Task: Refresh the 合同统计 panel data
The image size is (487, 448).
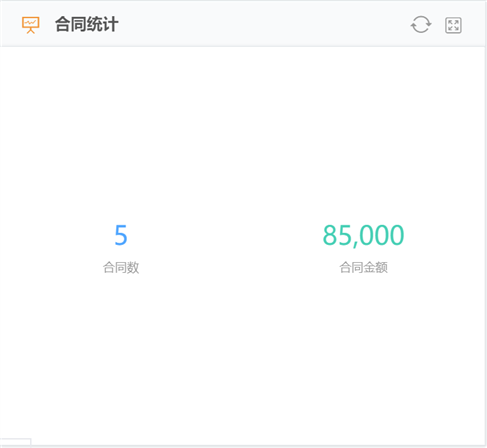Action: (421, 25)
